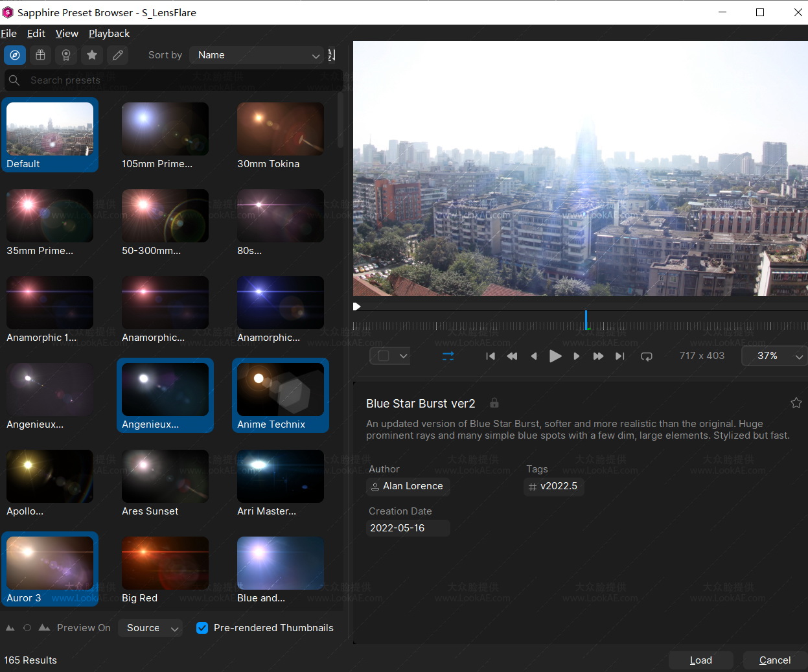Click the creation date 2022-05-16 field

tap(408, 528)
